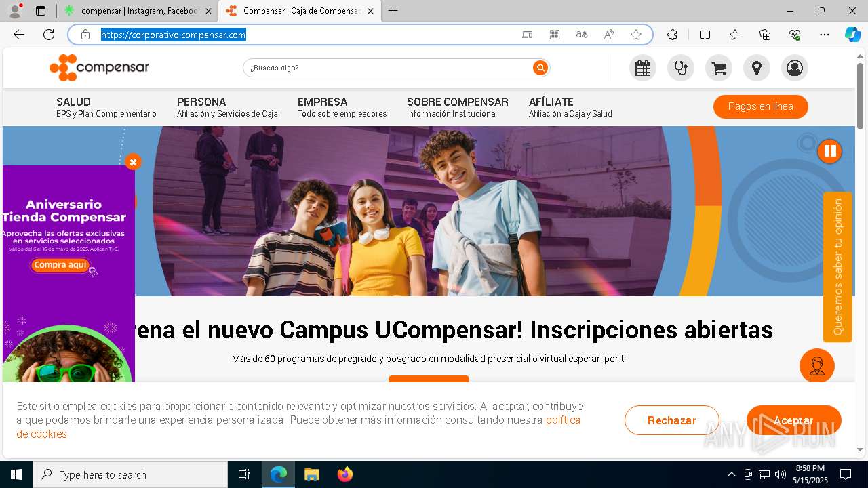This screenshot has width=868, height=488.
Task: Click the read aloud icon
Action: pos(609,35)
